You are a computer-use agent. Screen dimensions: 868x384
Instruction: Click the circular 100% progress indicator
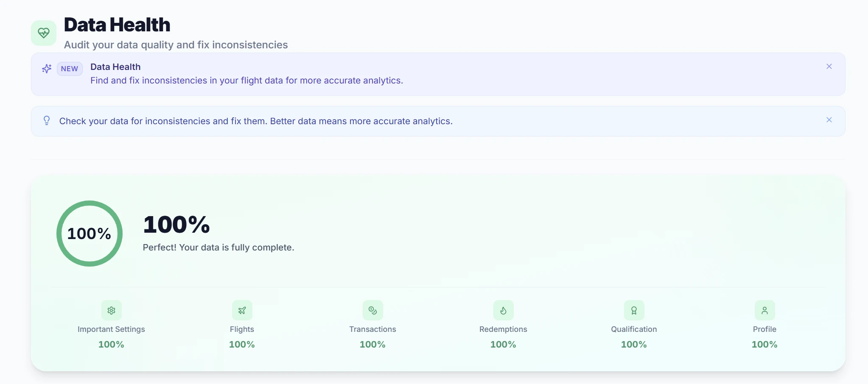coord(89,234)
